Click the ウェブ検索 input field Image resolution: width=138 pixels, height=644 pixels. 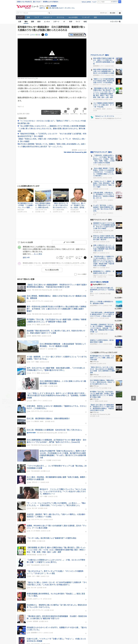[104, 2]
